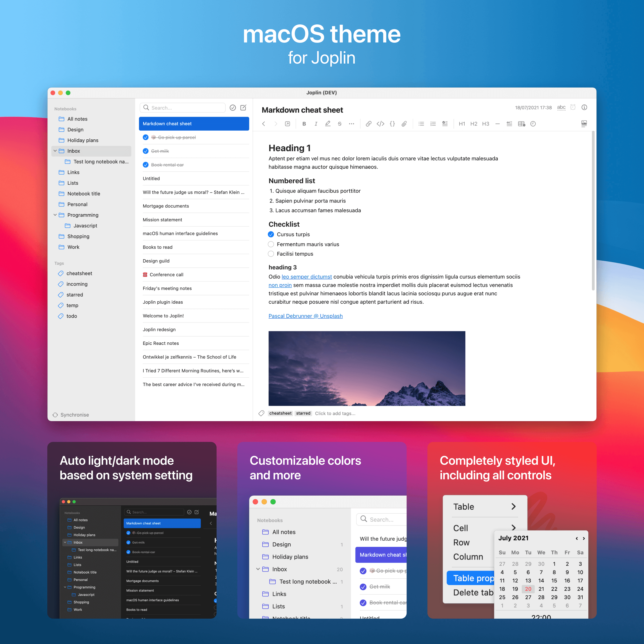Apply highlight marker formatting
The width and height of the screenshot is (644, 644).
tap(328, 124)
